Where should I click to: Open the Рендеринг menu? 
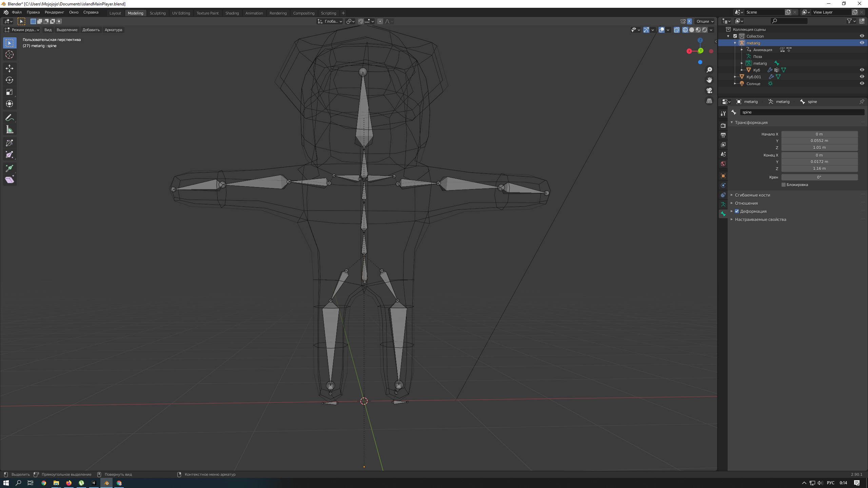[x=54, y=12]
